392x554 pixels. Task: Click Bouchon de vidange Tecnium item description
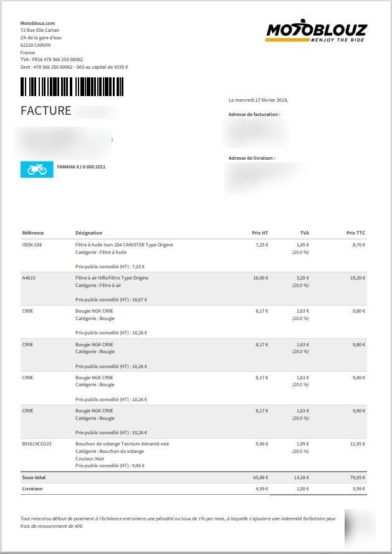click(122, 444)
